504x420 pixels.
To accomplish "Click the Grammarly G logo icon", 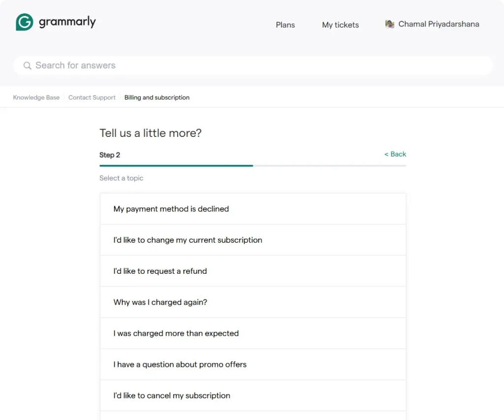I will [25, 22].
